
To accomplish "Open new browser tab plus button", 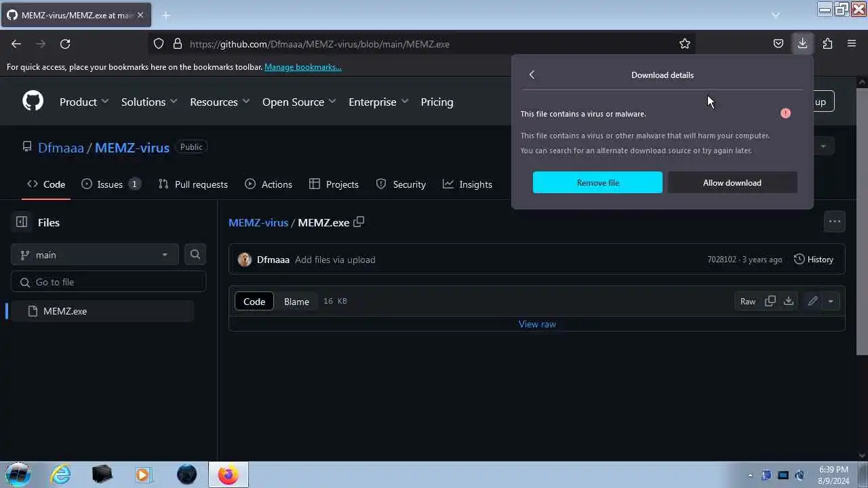I will [x=166, y=15].
